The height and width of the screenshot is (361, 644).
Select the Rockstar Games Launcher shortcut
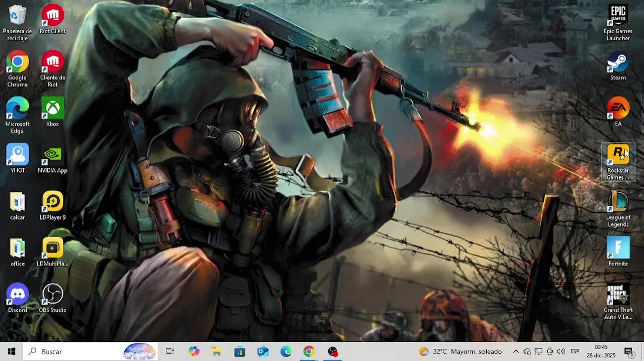point(618,162)
